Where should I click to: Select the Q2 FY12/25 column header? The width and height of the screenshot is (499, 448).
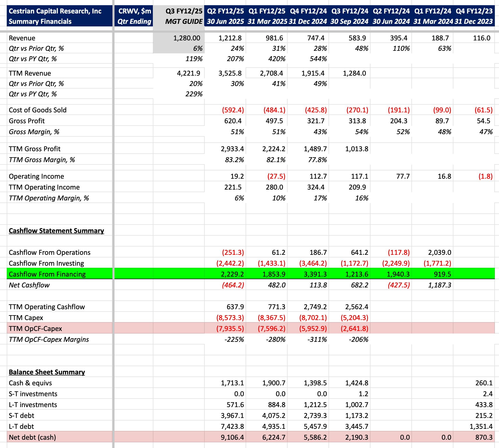[x=225, y=16]
